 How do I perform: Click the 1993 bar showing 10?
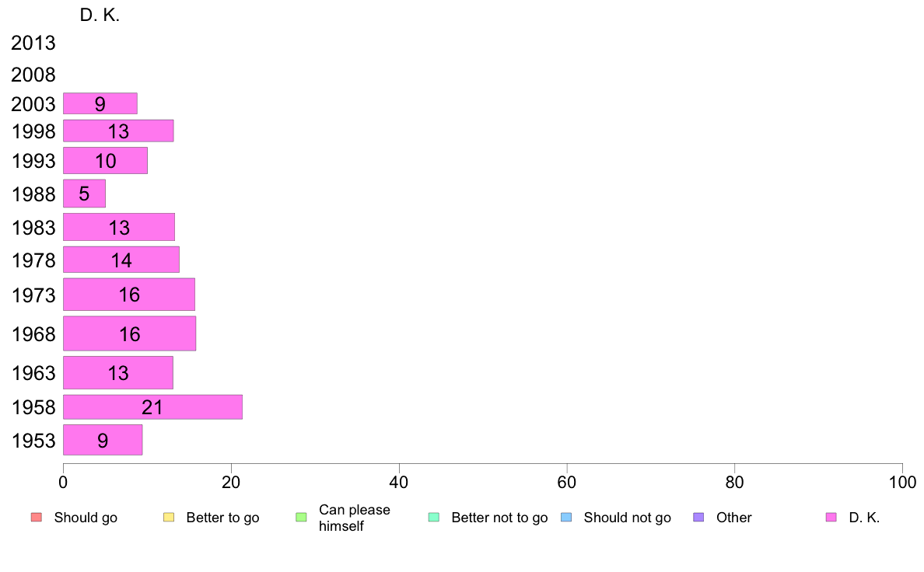pos(106,160)
